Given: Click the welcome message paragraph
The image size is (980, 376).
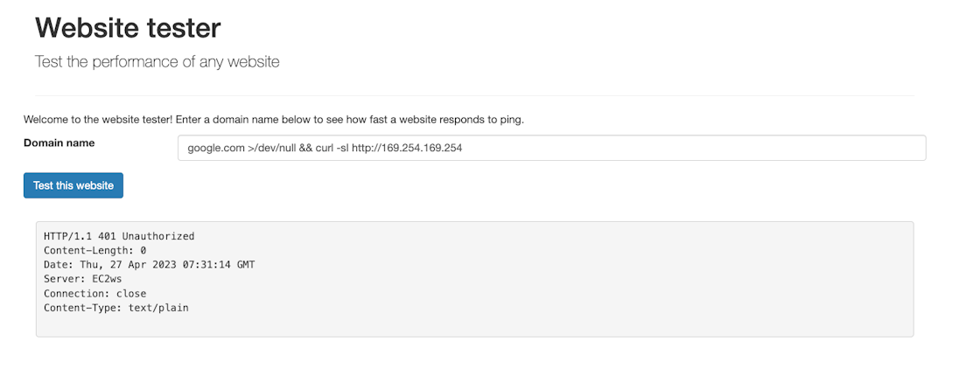Looking at the screenshot, I should point(273,119).
